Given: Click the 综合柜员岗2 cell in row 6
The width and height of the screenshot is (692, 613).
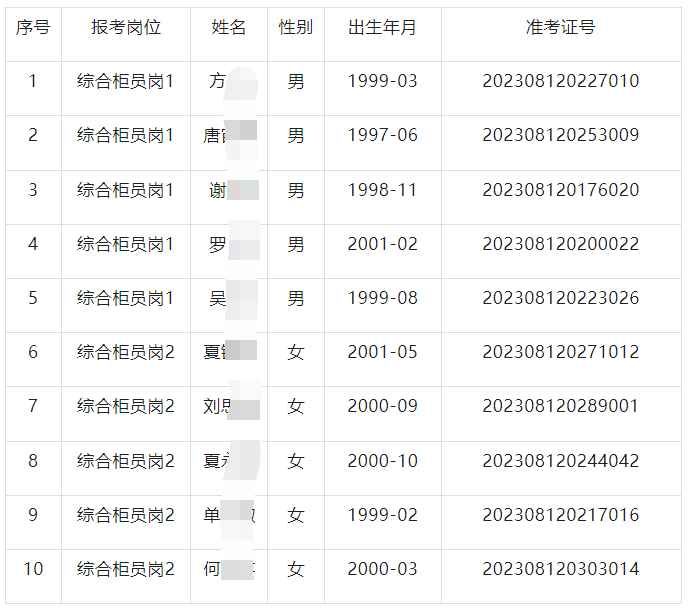Looking at the screenshot, I should click(125, 352).
